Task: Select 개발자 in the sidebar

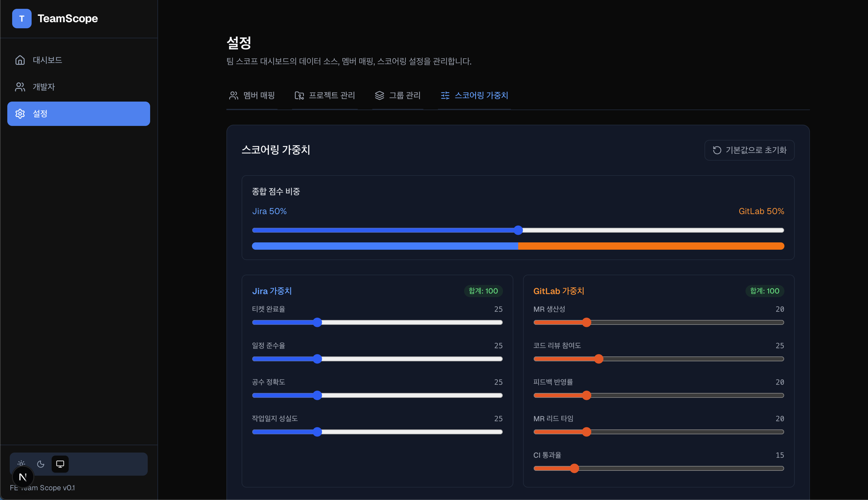Action: click(43, 87)
